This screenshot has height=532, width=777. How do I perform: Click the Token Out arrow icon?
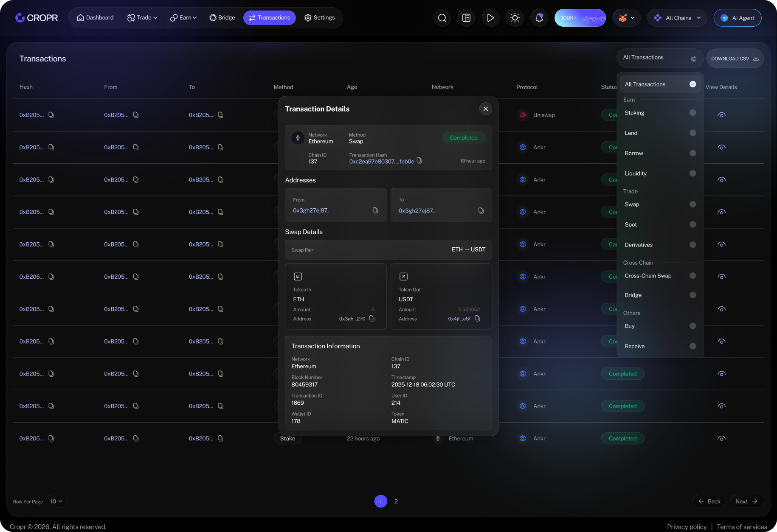pos(403,277)
